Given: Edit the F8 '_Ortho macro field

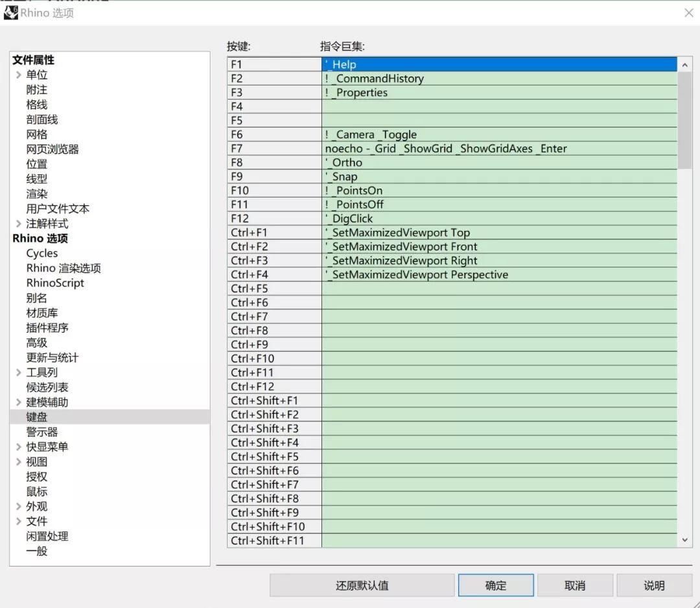Looking at the screenshot, I should pyautogui.click(x=499, y=163).
